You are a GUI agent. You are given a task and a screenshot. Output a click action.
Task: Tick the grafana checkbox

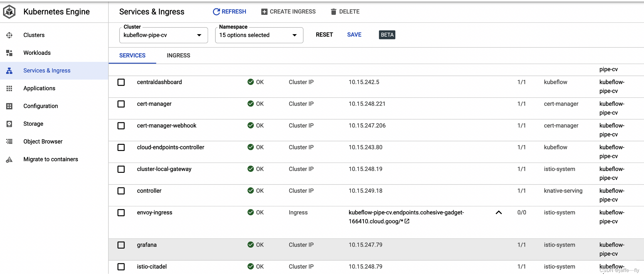pyautogui.click(x=121, y=245)
